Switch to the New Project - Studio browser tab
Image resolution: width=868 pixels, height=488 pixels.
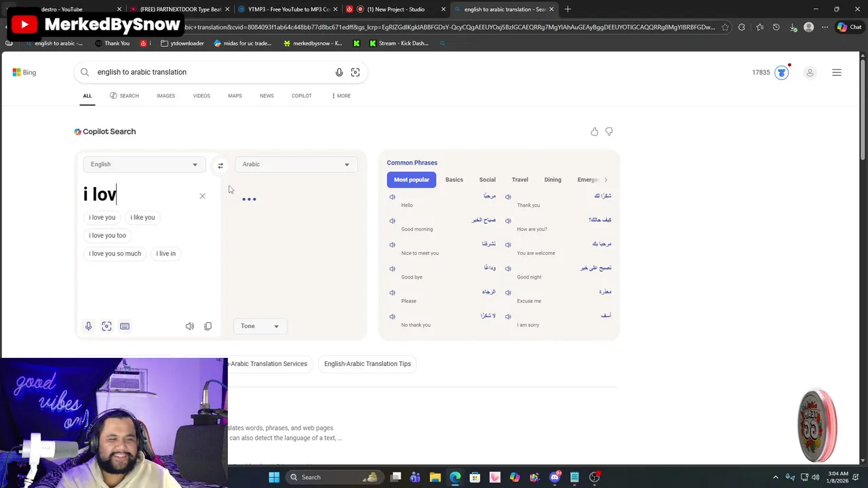point(395,9)
